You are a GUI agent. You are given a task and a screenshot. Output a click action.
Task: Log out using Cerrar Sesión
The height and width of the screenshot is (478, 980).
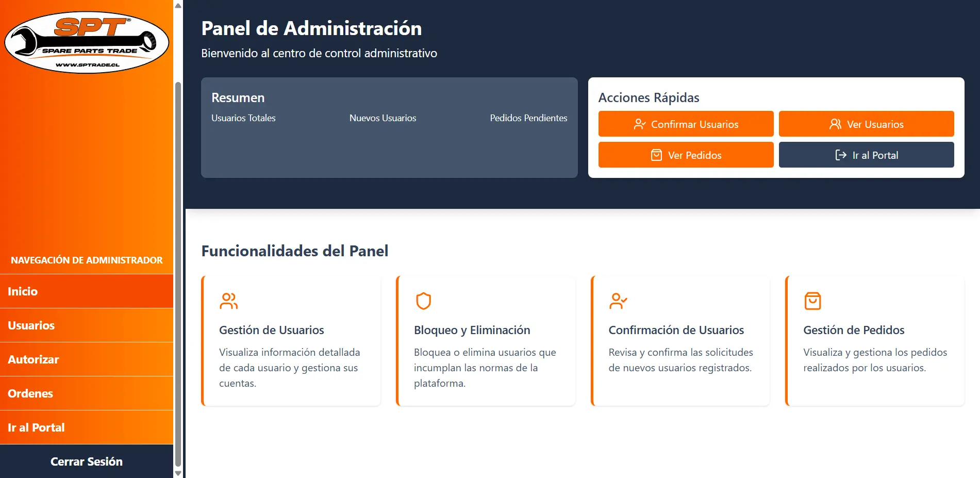coord(87,461)
